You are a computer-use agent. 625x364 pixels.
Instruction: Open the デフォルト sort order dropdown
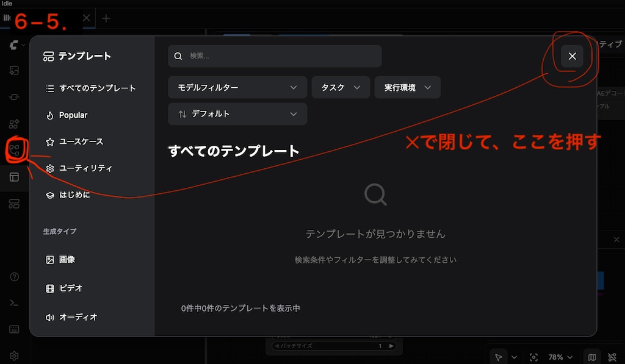coord(237,114)
